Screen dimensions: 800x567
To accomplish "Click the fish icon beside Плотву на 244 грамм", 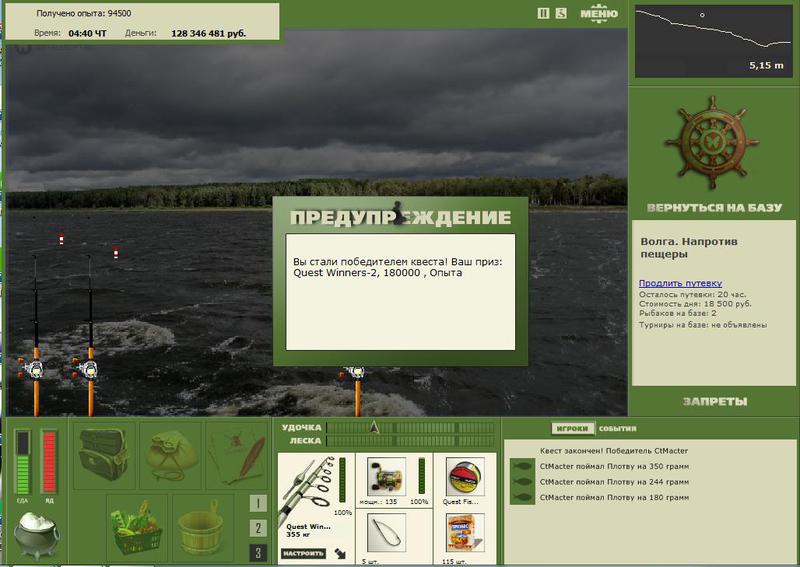I will [x=522, y=482].
